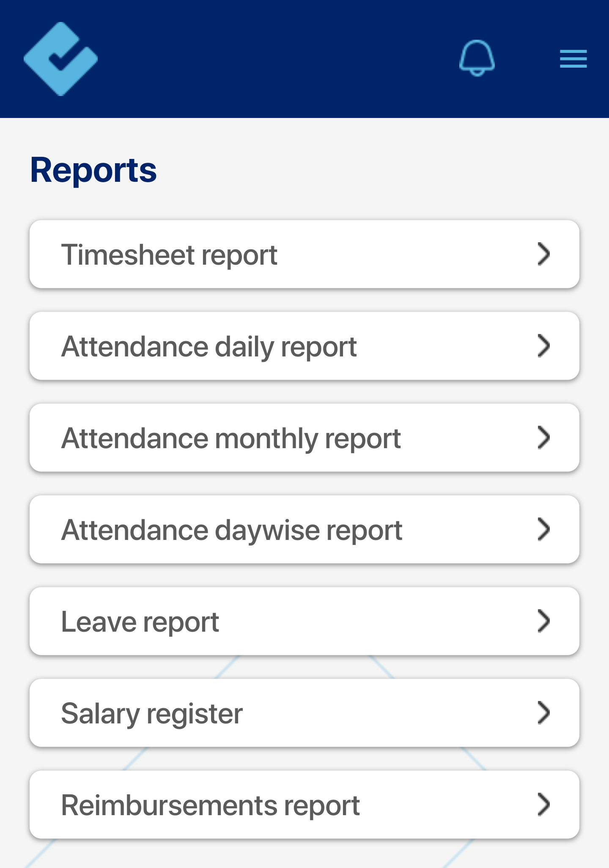View the Reimbursements report label
The image size is (609, 868).
click(x=210, y=806)
